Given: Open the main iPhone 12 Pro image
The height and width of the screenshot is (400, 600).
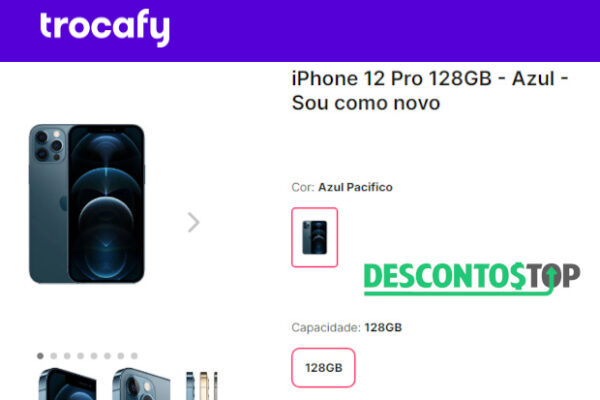Looking at the screenshot, I should coord(87,204).
